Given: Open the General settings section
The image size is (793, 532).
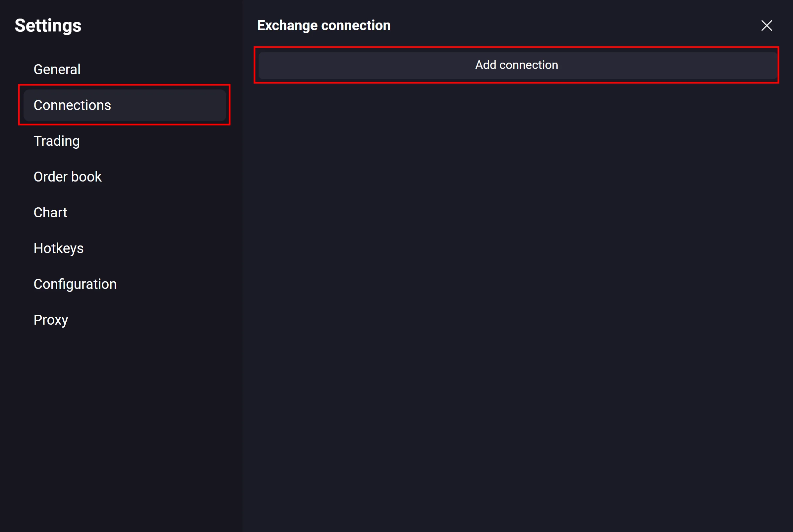Looking at the screenshot, I should coord(57,70).
